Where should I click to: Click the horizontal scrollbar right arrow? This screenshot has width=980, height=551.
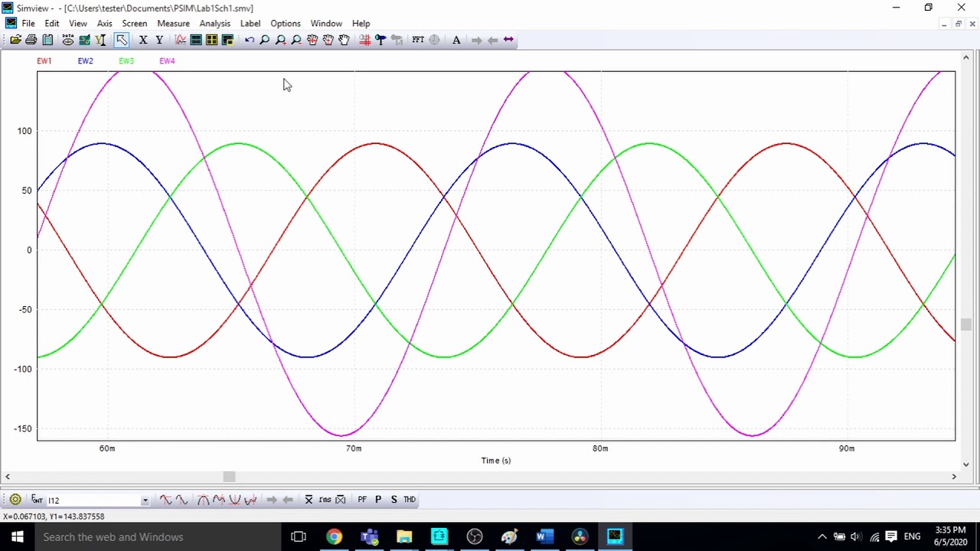point(954,477)
